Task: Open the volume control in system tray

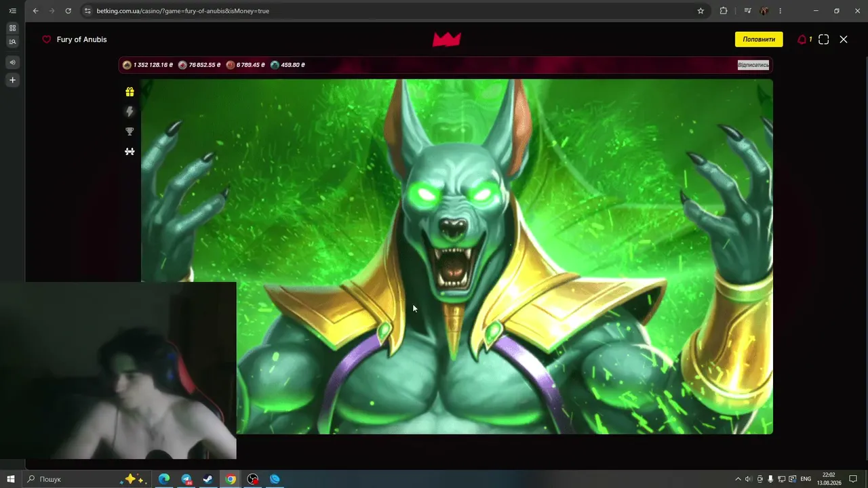Action: click(748, 479)
